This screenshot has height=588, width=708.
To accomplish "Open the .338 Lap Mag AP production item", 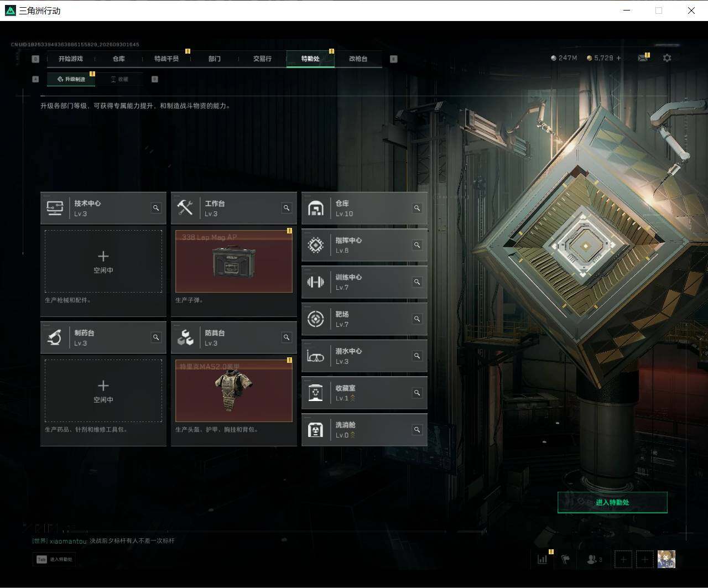I will (234, 262).
